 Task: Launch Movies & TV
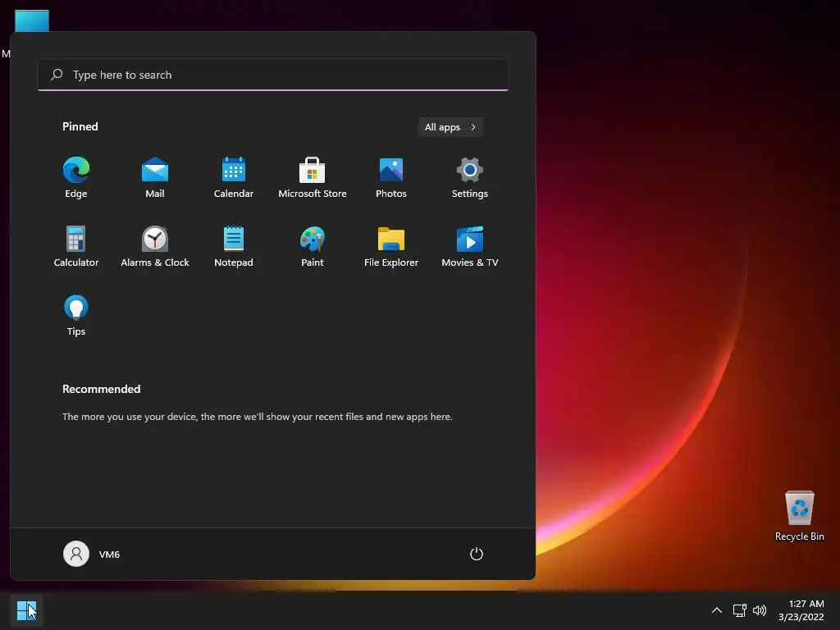[470, 246]
